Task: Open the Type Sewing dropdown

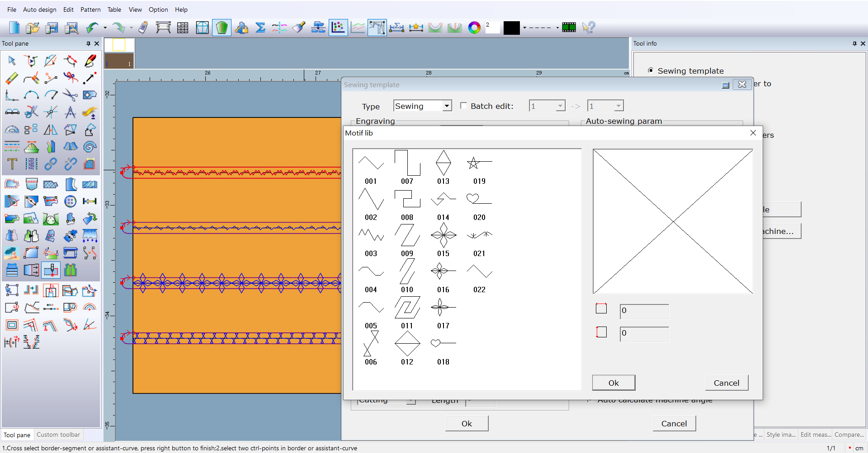Action: pyautogui.click(x=447, y=106)
